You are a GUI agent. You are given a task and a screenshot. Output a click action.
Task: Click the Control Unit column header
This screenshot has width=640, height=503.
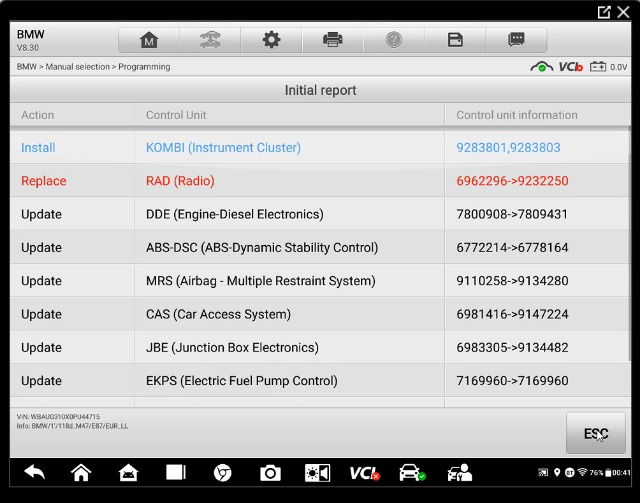[176, 115]
